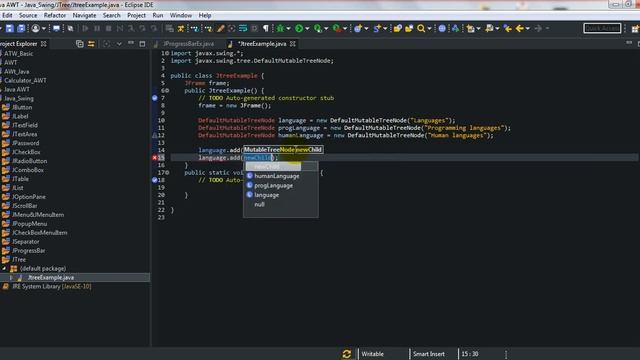Open Debug launch dropdown arrow
Viewport: 640px width, 360px height.
coord(288,29)
